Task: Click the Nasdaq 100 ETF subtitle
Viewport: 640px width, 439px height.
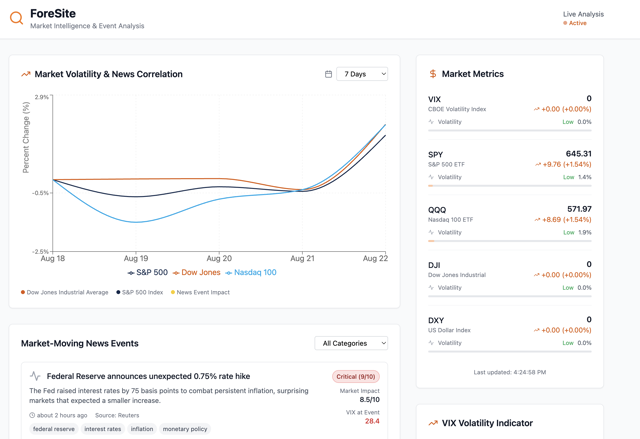Action: 451,220
